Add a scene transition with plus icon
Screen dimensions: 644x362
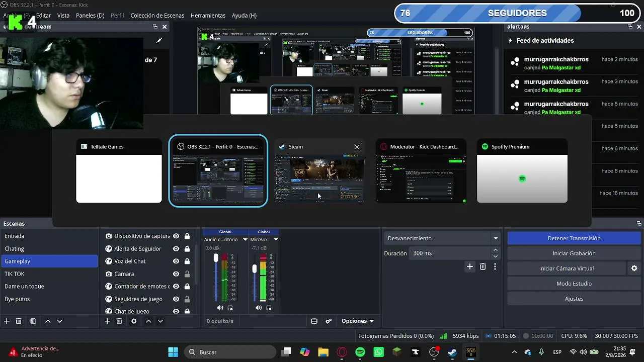point(470,266)
